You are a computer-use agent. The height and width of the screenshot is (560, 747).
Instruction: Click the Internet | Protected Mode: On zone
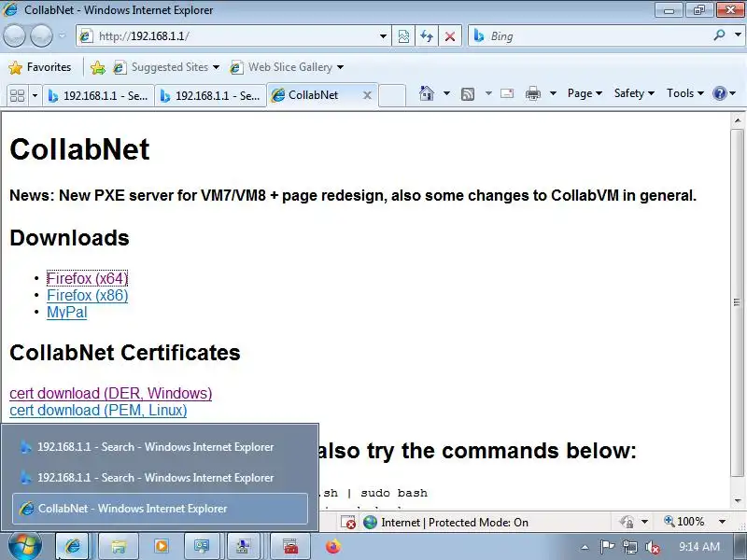[446, 523]
